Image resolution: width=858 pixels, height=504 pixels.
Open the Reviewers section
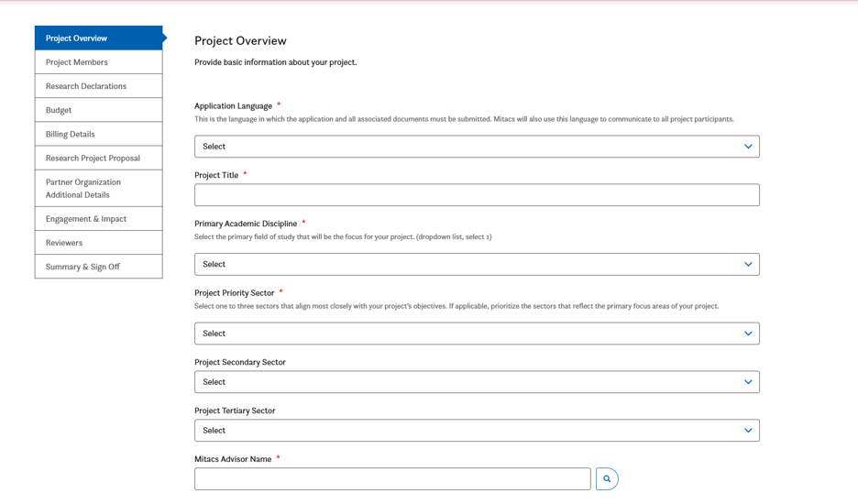(x=99, y=243)
